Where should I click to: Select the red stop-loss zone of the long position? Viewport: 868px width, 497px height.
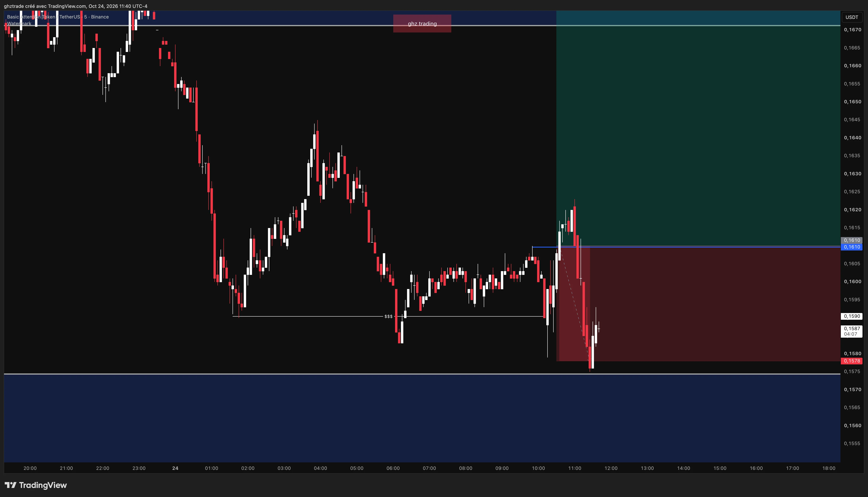698,304
